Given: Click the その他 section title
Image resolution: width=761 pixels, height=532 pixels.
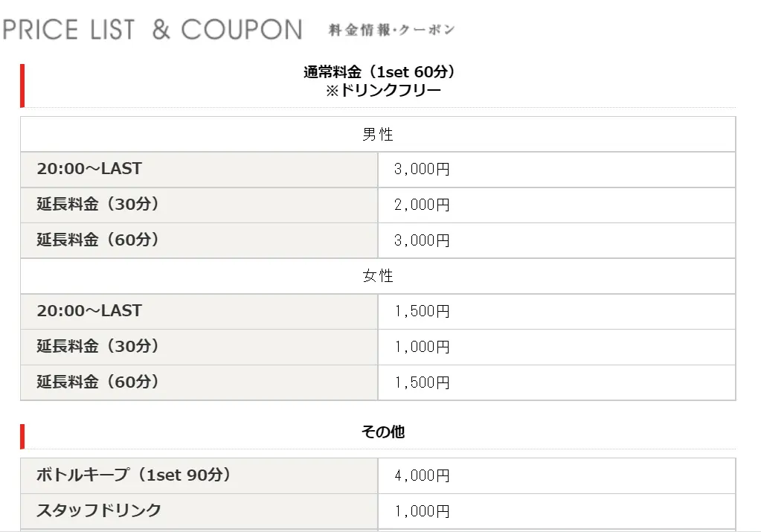Looking at the screenshot, I should pyautogui.click(x=383, y=432).
